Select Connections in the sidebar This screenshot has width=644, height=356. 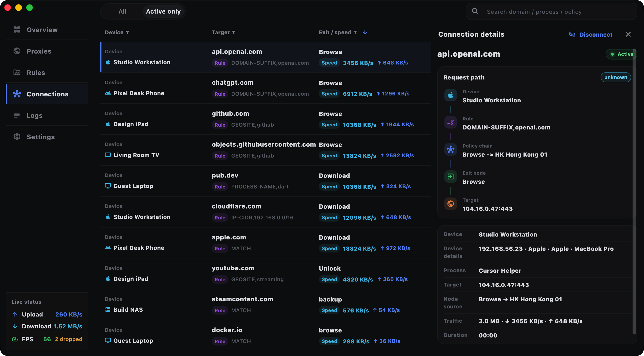[47, 94]
